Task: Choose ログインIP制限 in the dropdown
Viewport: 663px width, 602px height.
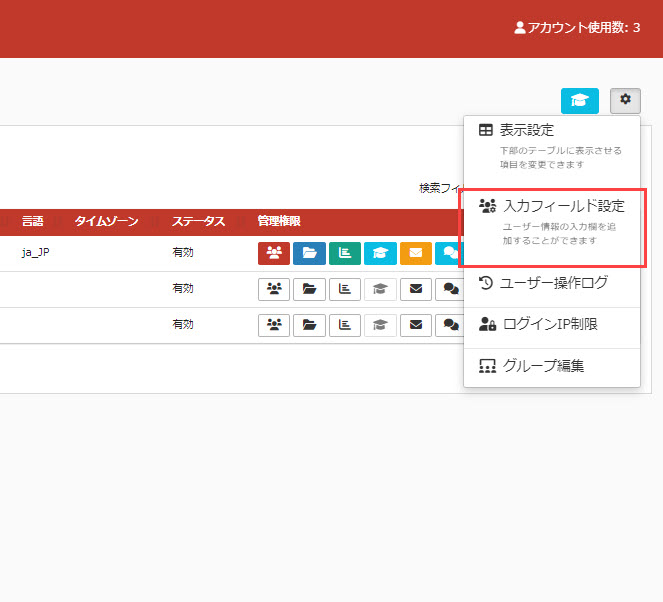Action: click(x=552, y=324)
